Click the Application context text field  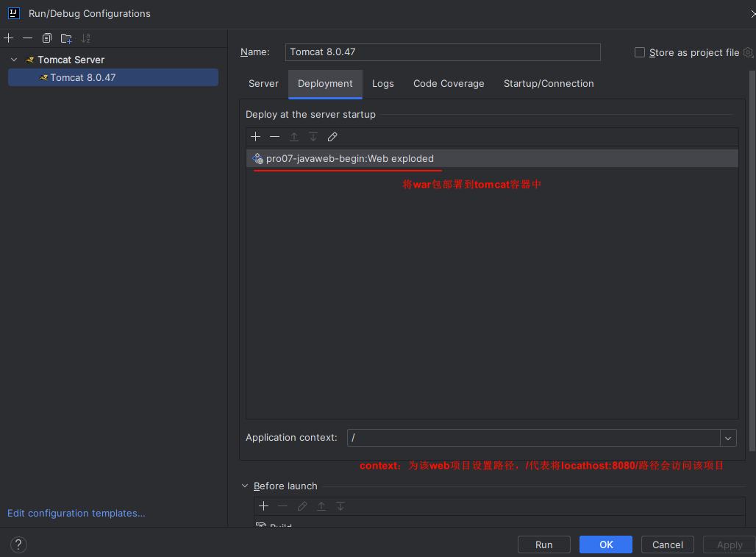pyautogui.click(x=534, y=438)
